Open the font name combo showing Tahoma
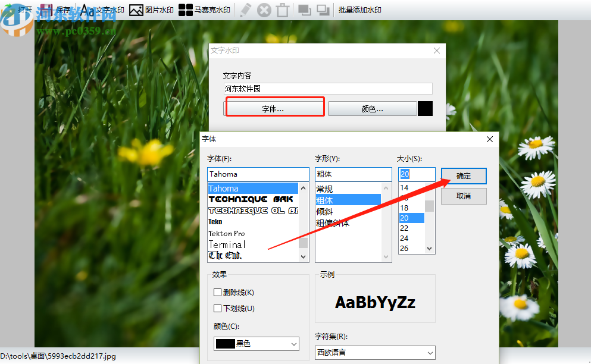 258,174
